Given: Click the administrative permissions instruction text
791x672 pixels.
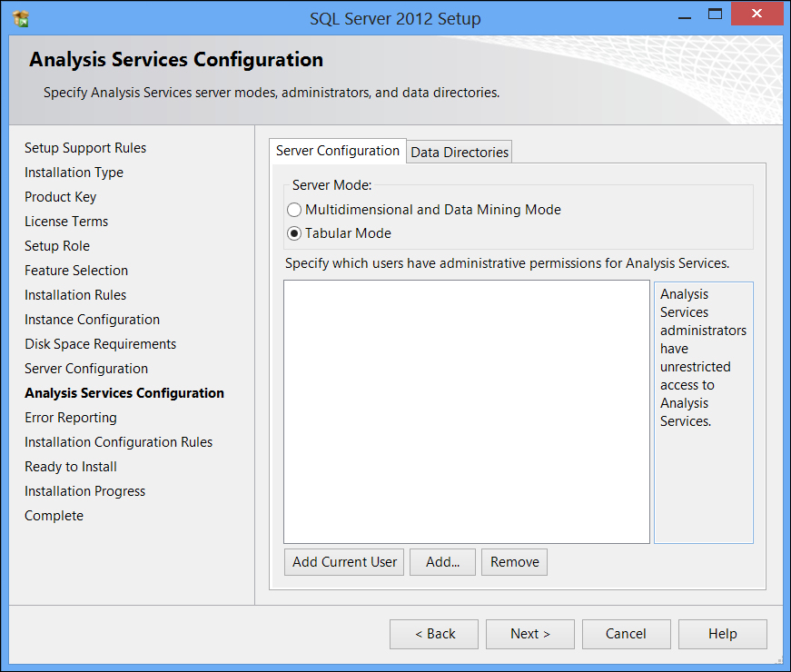Looking at the screenshot, I should click(x=507, y=263).
